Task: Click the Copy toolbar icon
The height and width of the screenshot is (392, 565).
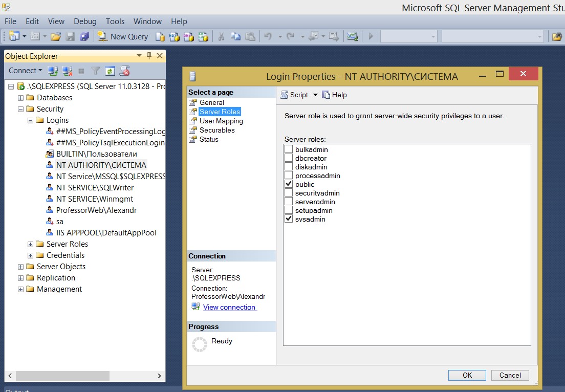Action: (x=235, y=36)
